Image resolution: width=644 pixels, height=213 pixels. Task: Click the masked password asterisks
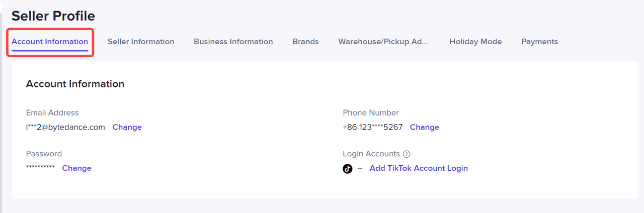pyautogui.click(x=40, y=167)
